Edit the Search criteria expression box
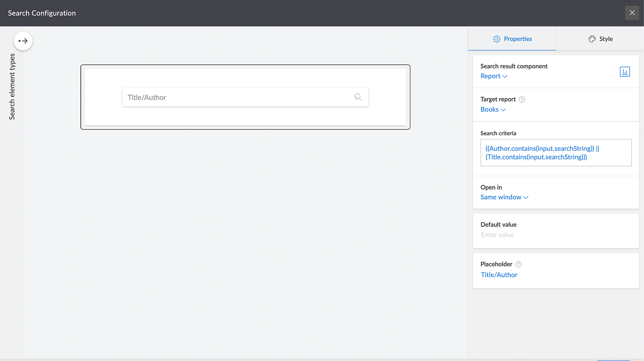644x361 pixels. pos(556,153)
